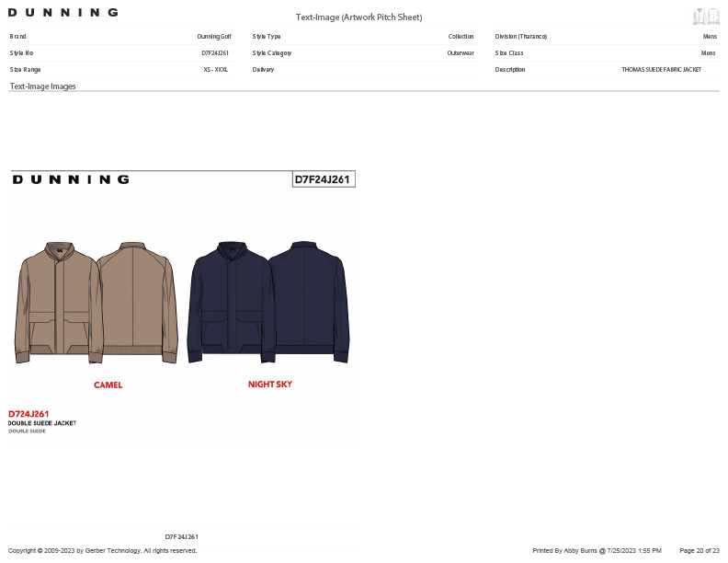Click the 'XS - XXXL' size range value
The width and height of the screenshot is (728, 563).
(x=215, y=70)
